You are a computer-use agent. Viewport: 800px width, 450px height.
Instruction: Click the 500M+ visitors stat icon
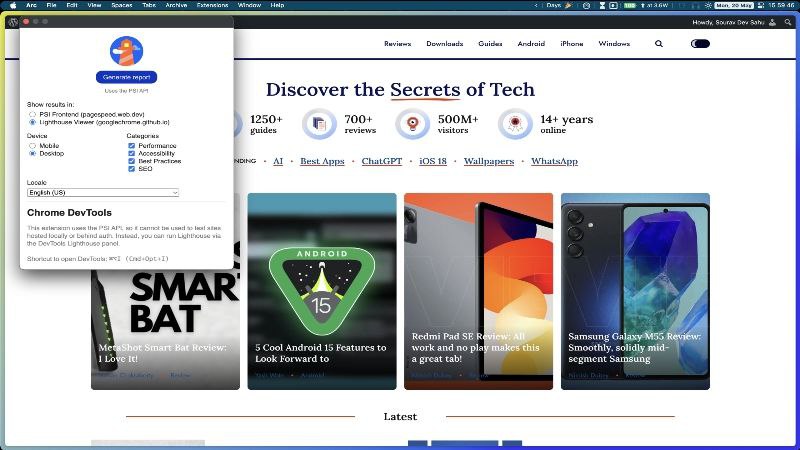point(412,123)
